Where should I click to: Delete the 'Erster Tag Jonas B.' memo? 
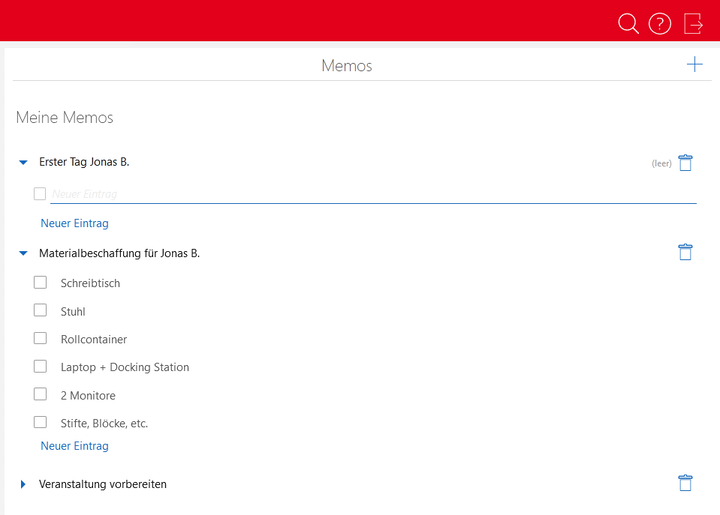[685, 163]
